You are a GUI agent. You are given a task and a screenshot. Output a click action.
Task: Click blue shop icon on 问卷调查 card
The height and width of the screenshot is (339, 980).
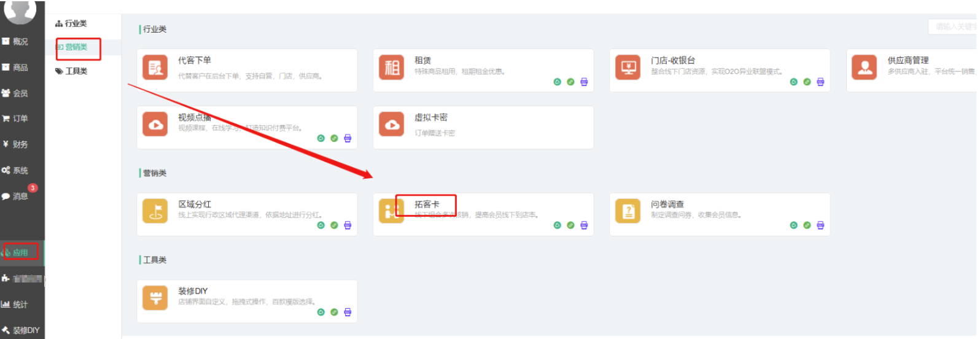click(x=820, y=225)
